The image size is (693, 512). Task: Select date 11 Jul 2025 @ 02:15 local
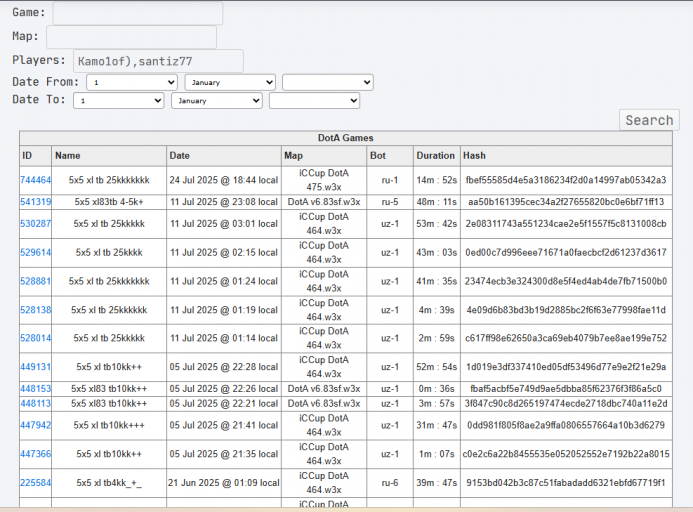pyautogui.click(x=224, y=252)
